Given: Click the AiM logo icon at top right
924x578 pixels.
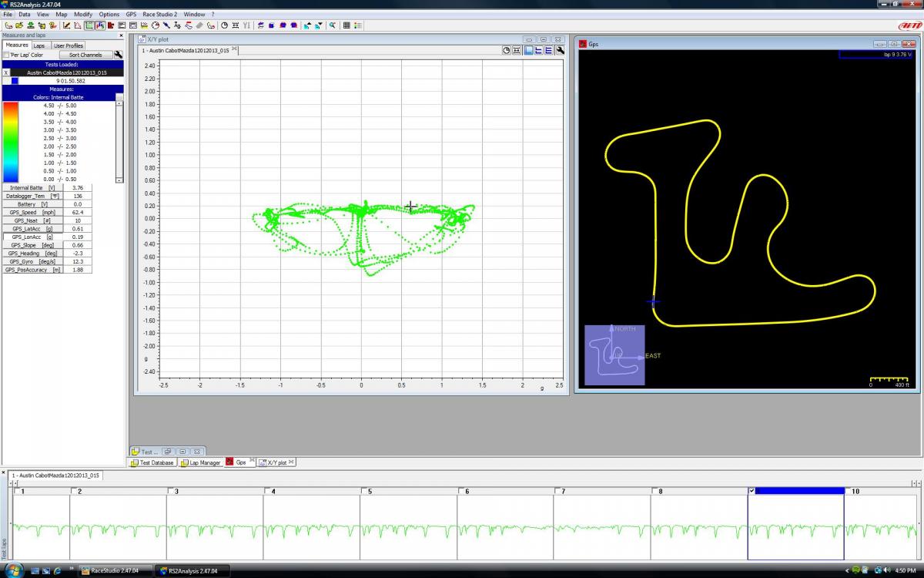Looking at the screenshot, I should point(909,25).
